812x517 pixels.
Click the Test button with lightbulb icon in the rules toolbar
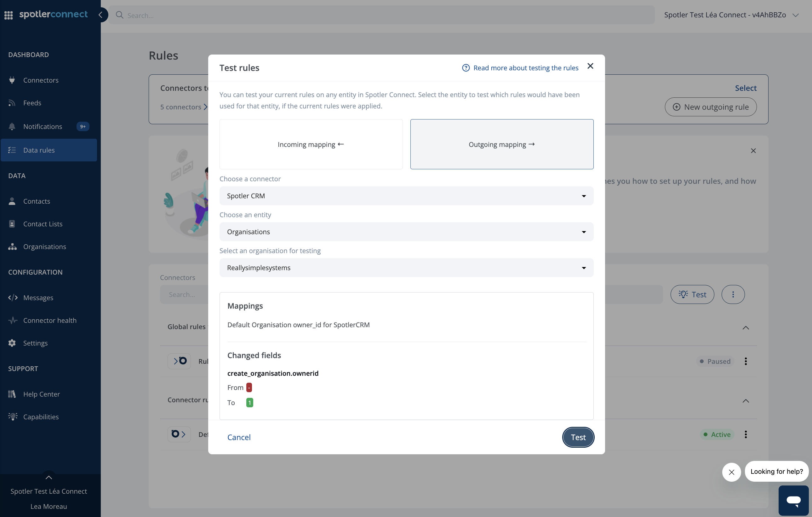692,294
